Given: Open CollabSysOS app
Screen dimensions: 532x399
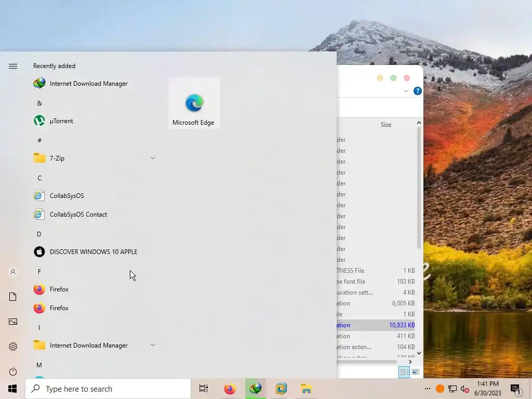Looking at the screenshot, I should tap(58, 196).
